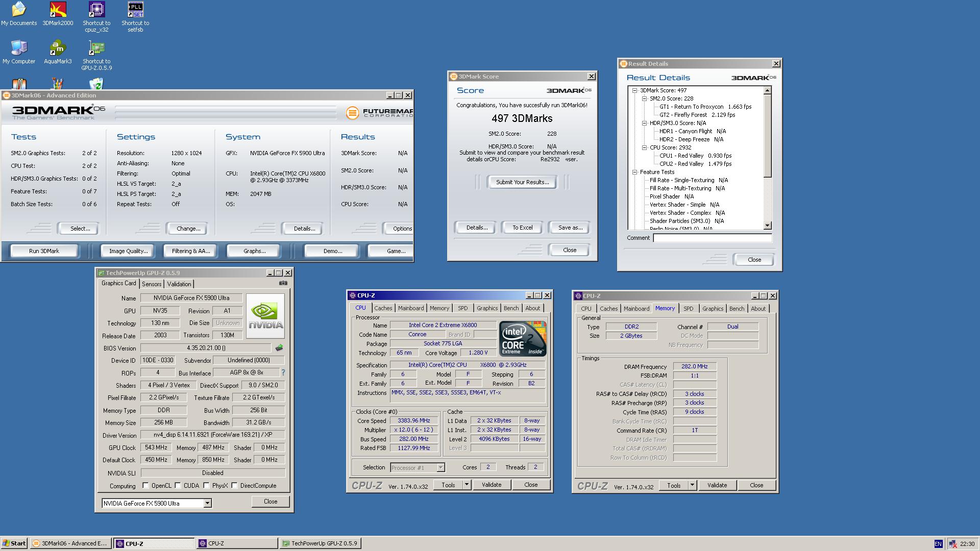980x551 pixels.
Task: Enable the PhysX checkbox
Action: 207,486
